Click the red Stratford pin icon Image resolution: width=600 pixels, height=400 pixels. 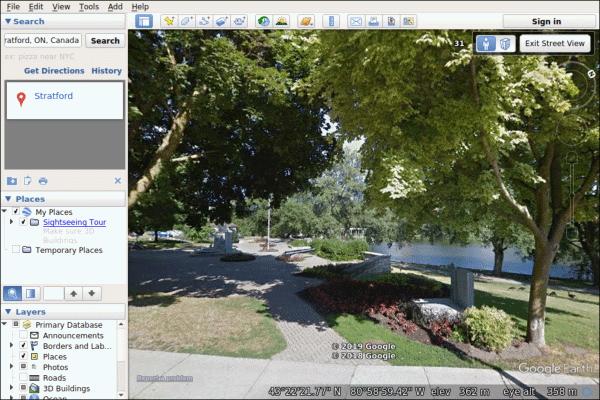[x=21, y=99]
